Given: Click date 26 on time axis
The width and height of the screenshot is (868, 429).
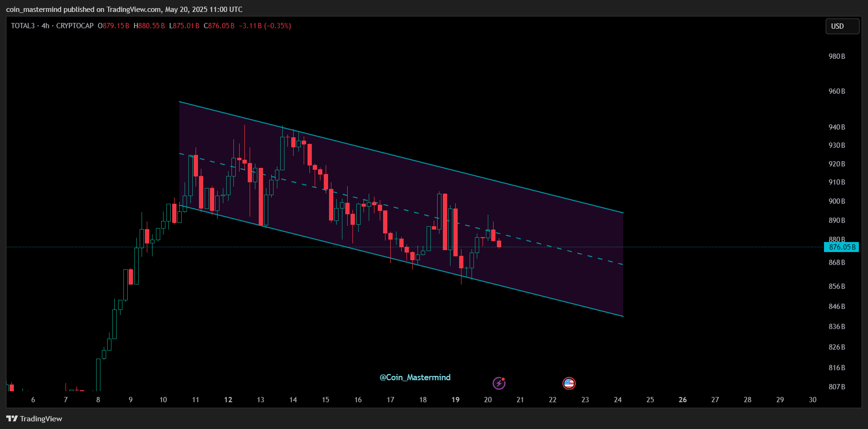Looking at the screenshot, I should [x=683, y=400].
